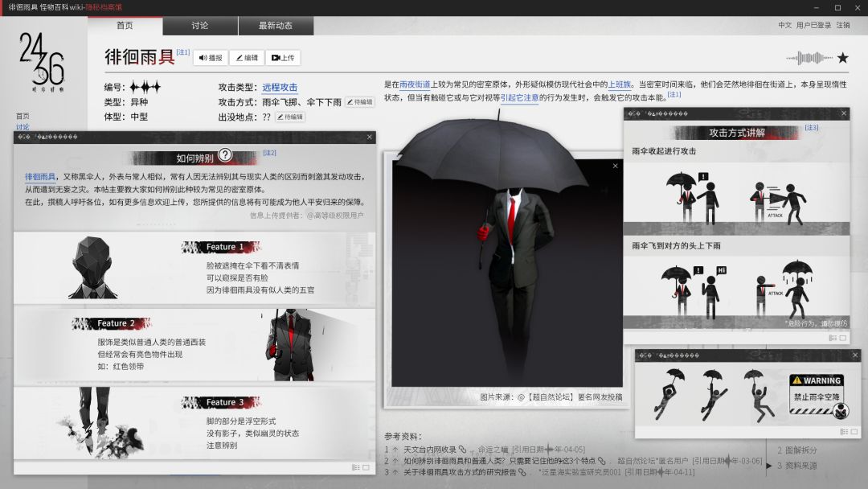Follow the 远程攻击 link
The width and height of the screenshot is (868, 489).
coord(280,87)
